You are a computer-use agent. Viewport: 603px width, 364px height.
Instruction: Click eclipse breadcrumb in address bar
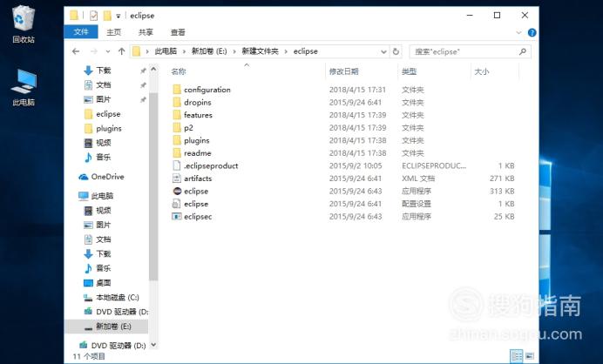coord(305,51)
